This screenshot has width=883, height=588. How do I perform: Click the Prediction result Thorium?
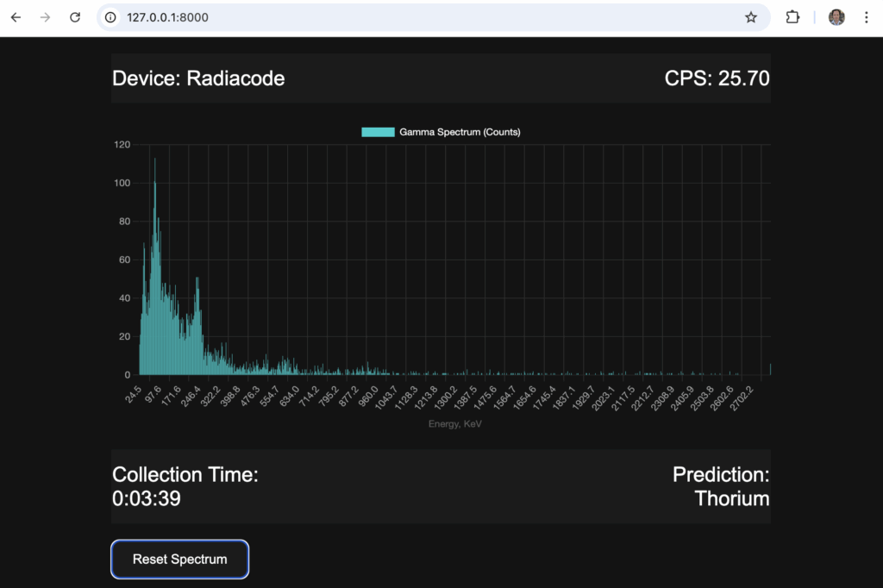tap(731, 498)
